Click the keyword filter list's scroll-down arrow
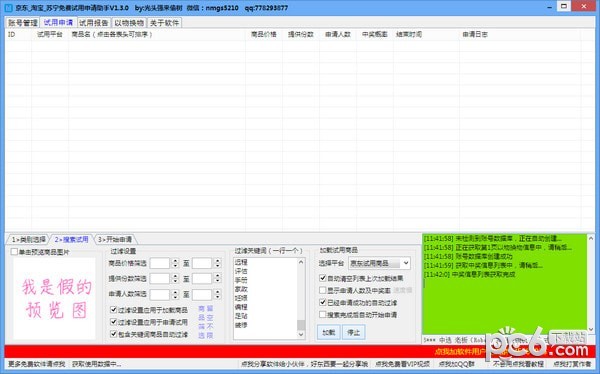The width and height of the screenshot is (600, 374). click(x=301, y=334)
